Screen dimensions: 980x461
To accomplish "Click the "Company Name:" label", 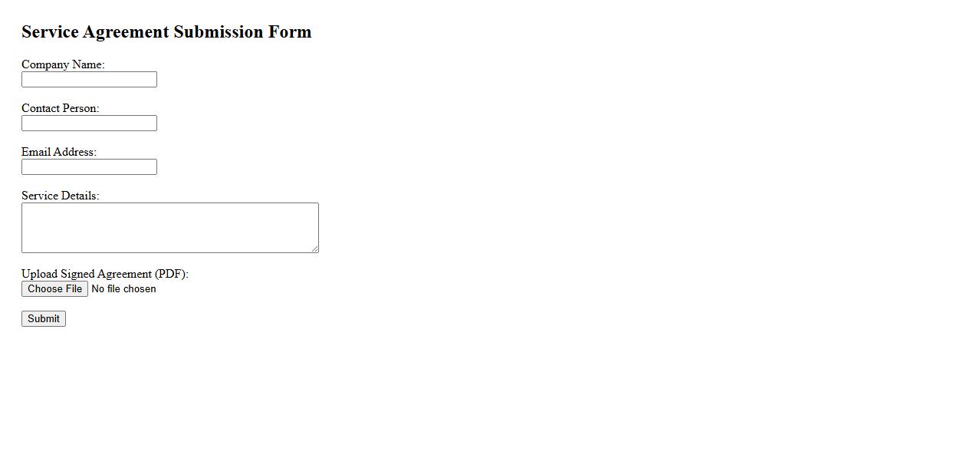I will tap(63, 64).
